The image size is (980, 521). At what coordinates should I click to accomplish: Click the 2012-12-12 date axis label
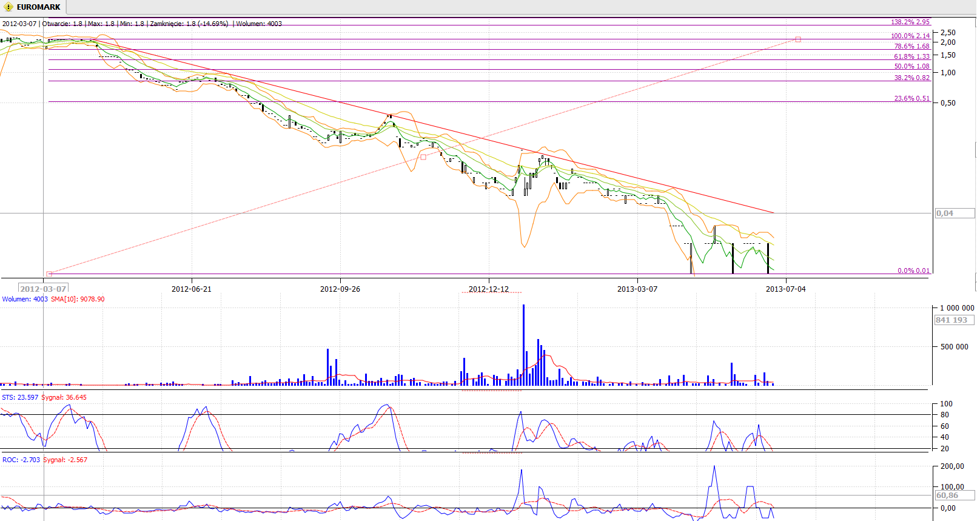pos(489,289)
